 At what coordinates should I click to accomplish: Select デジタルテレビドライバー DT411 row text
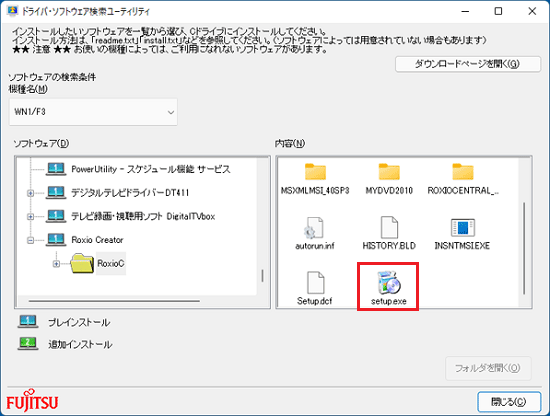(x=130, y=193)
